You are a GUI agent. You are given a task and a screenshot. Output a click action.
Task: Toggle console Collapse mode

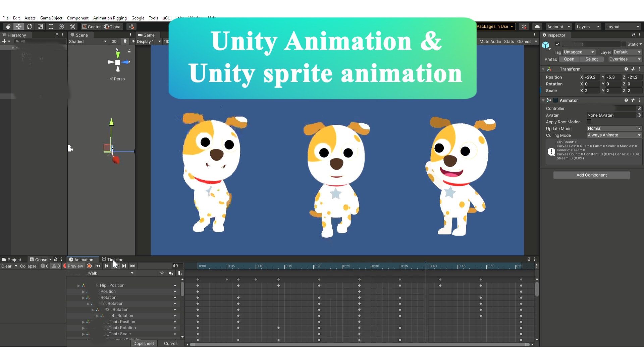(x=28, y=266)
